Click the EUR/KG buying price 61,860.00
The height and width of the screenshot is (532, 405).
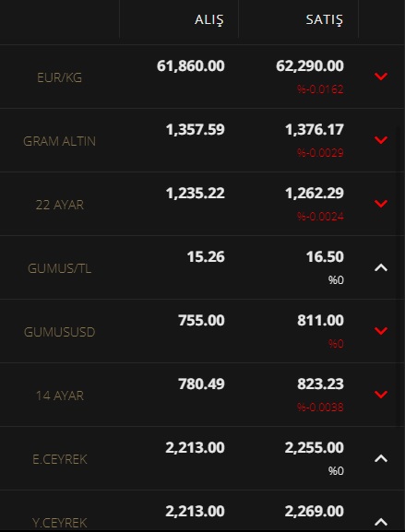190,65
